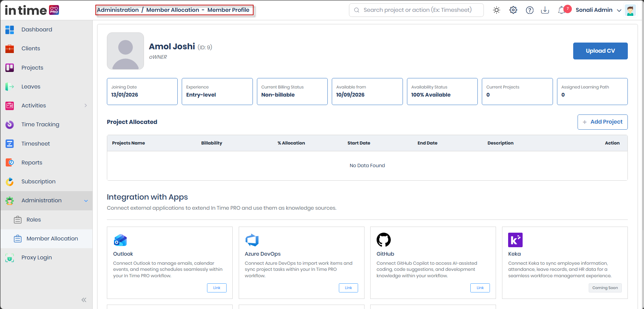This screenshot has width=644, height=309.
Task: Toggle the light/dark theme sun icon
Action: tap(496, 10)
